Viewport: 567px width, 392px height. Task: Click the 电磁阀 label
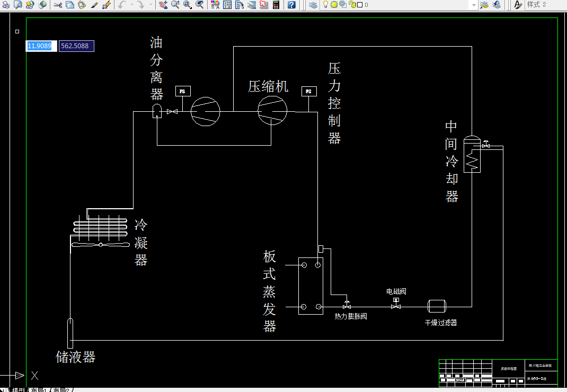coord(396,291)
